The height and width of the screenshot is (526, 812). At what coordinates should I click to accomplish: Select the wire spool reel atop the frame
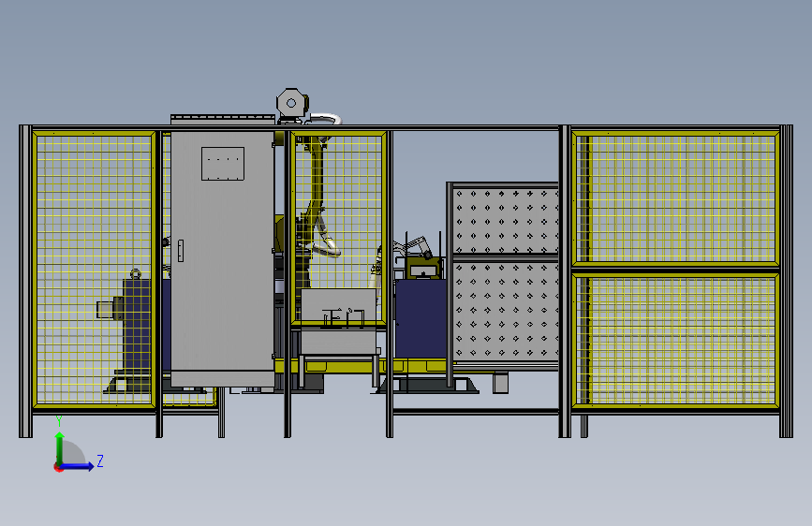[292, 104]
